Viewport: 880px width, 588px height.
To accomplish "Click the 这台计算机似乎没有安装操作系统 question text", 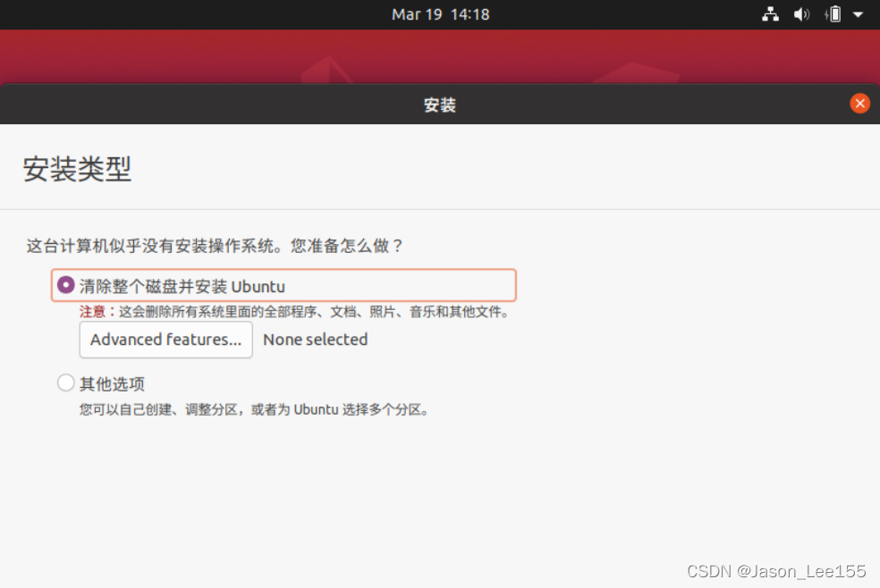I will (215, 246).
